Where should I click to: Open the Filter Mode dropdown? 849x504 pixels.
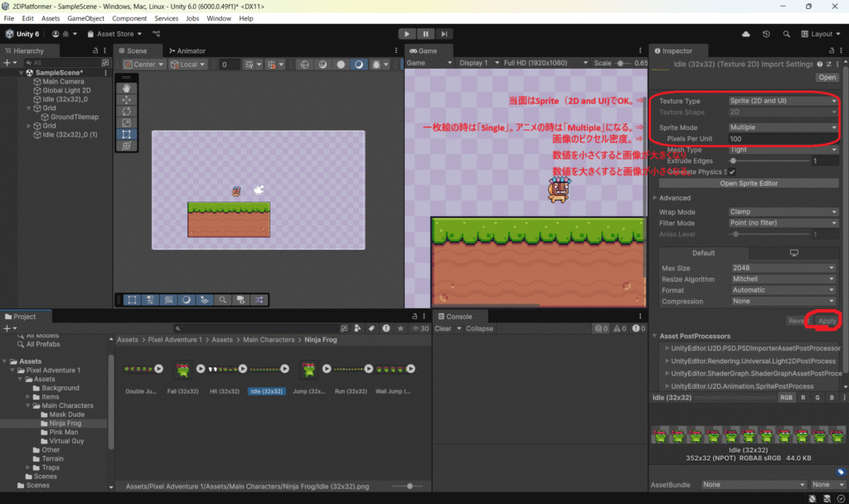783,222
